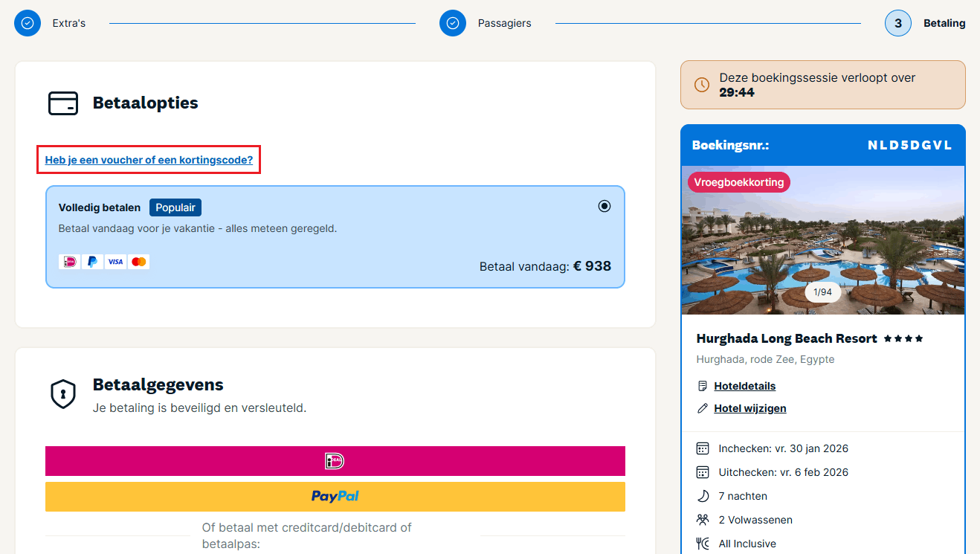Open the Hoteldetails link
This screenshot has height=554, width=980.
(744, 385)
